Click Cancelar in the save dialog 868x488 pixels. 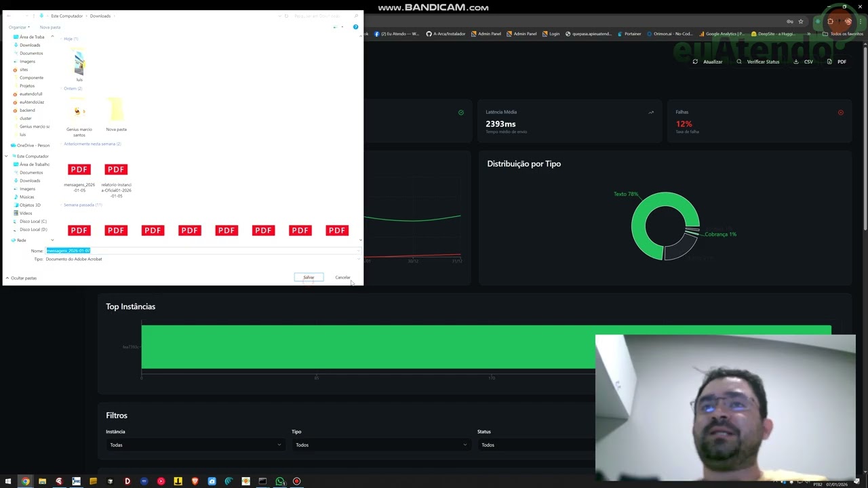pos(342,277)
